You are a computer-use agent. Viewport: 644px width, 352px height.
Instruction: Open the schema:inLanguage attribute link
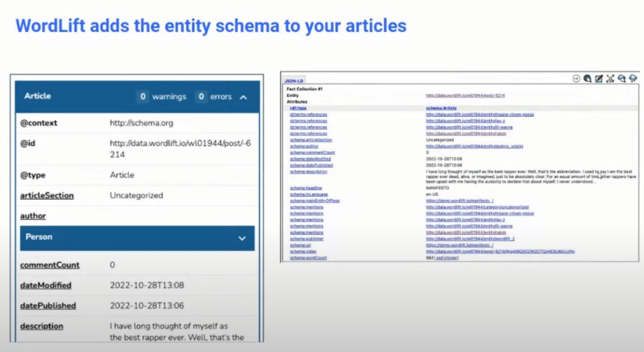coord(309,195)
